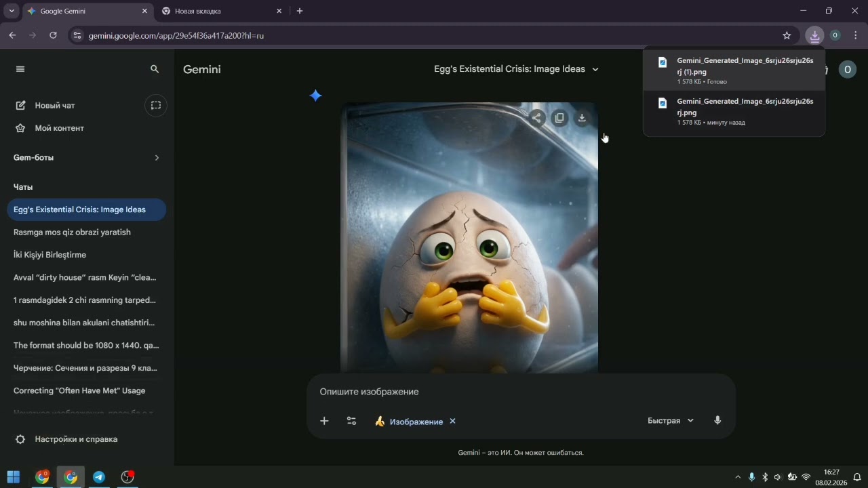Show hidden tray icons chevron
The height and width of the screenshot is (488, 868).
(x=738, y=477)
